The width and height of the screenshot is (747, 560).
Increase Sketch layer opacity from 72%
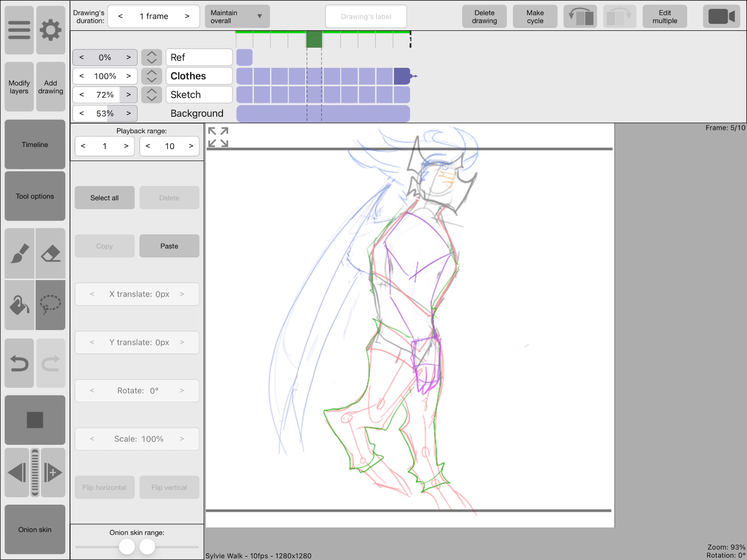coord(128,94)
